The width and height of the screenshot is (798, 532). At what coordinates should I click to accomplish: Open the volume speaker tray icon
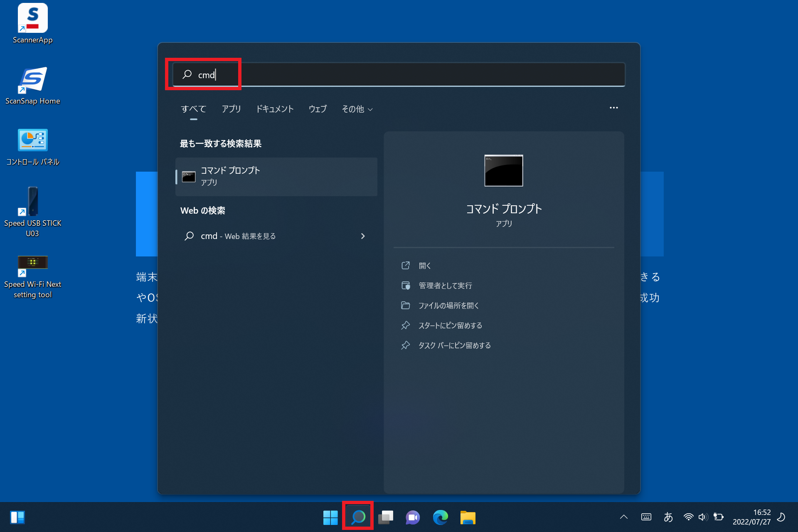[702, 517]
